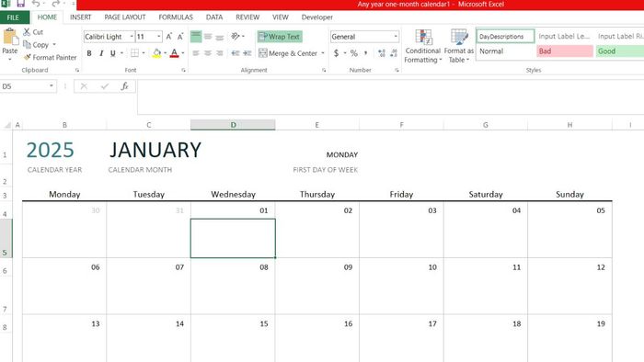Click the Merge & Center button
644x362 pixels.
click(x=288, y=53)
